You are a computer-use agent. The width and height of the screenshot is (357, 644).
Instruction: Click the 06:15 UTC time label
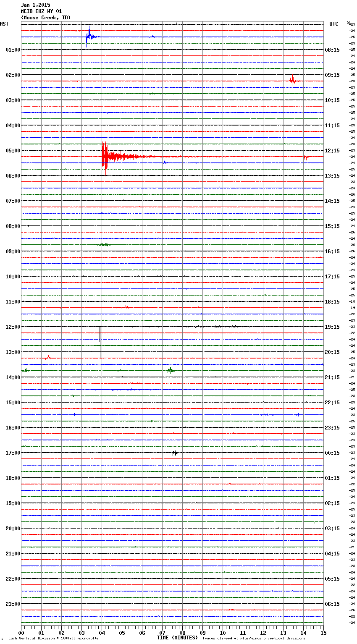coord(332,604)
